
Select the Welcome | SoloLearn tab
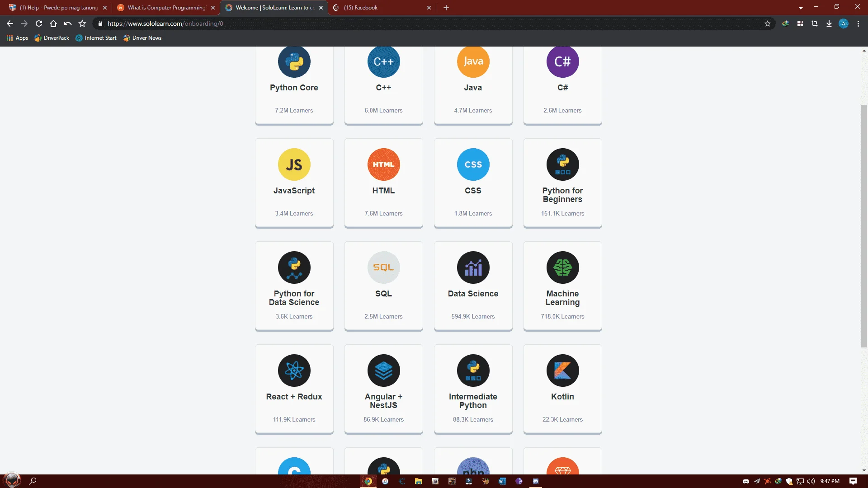click(x=274, y=8)
